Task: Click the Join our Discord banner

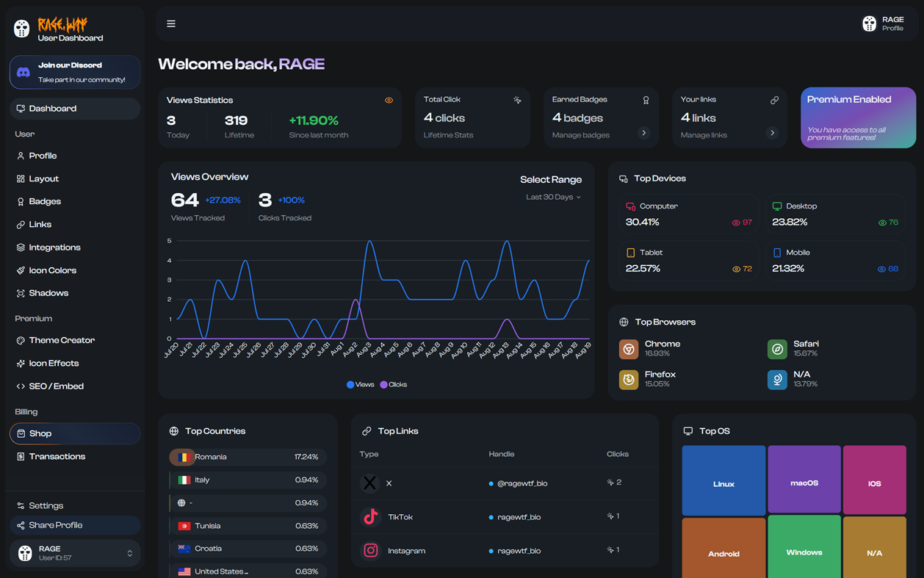Action: [75, 72]
